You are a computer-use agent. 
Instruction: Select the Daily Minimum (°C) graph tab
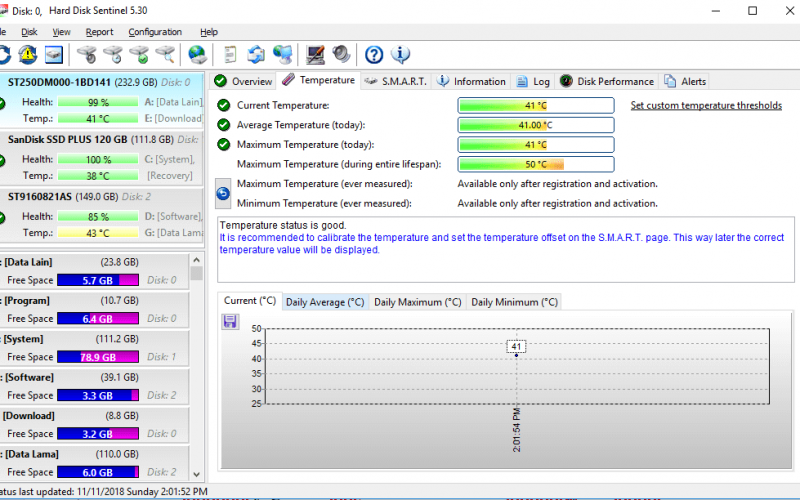(x=514, y=302)
